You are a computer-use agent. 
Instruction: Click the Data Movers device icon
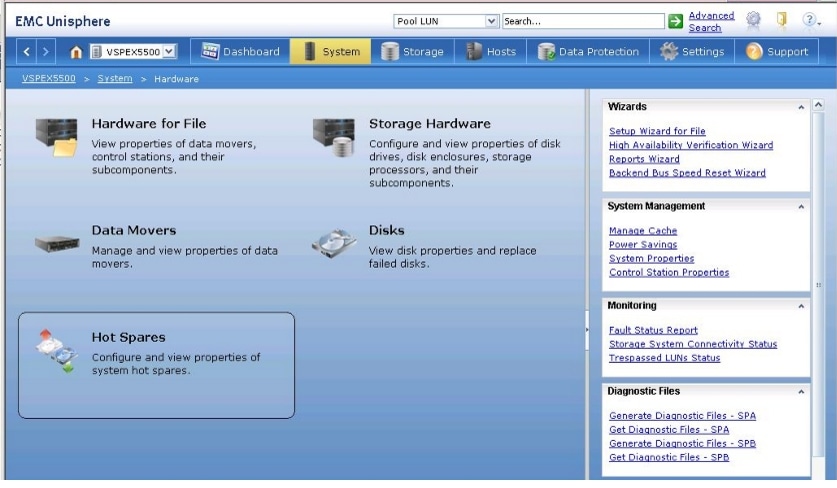tap(57, 243)
